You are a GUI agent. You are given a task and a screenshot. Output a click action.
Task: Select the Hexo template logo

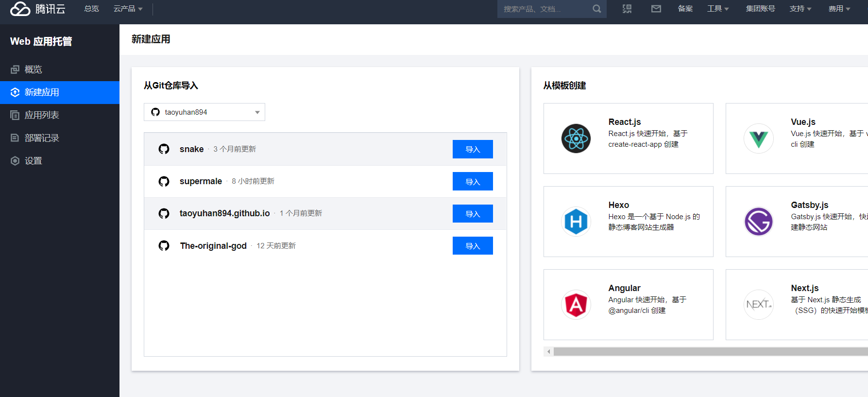[x=576, y=222]
